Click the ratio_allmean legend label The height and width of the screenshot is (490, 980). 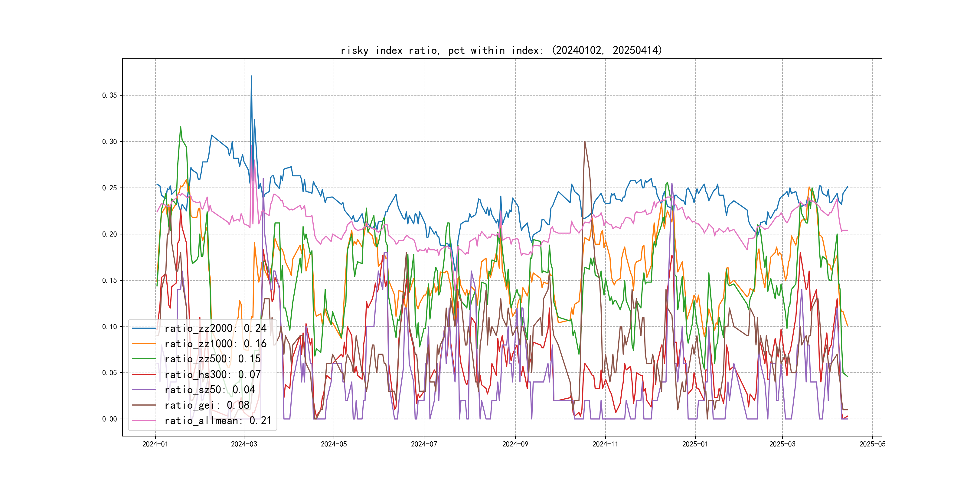pyautogui.click(x=217, y=420)
